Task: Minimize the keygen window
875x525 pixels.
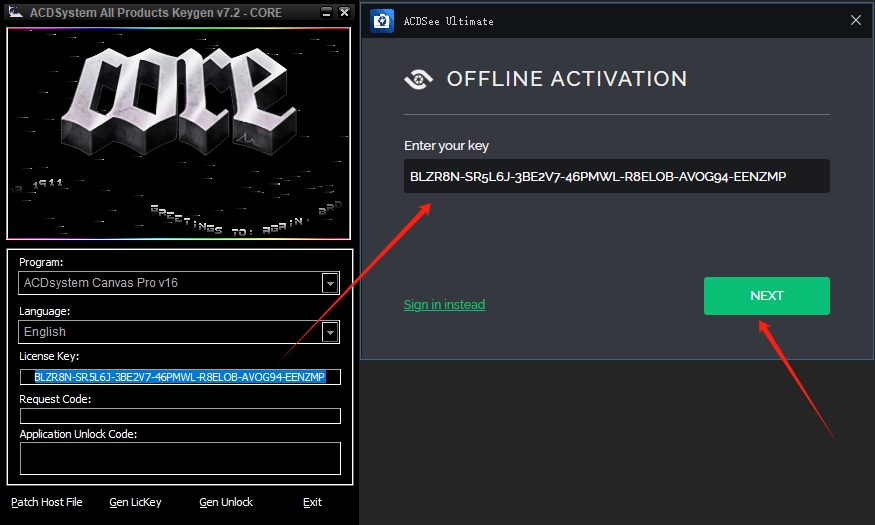Action: 326,12
